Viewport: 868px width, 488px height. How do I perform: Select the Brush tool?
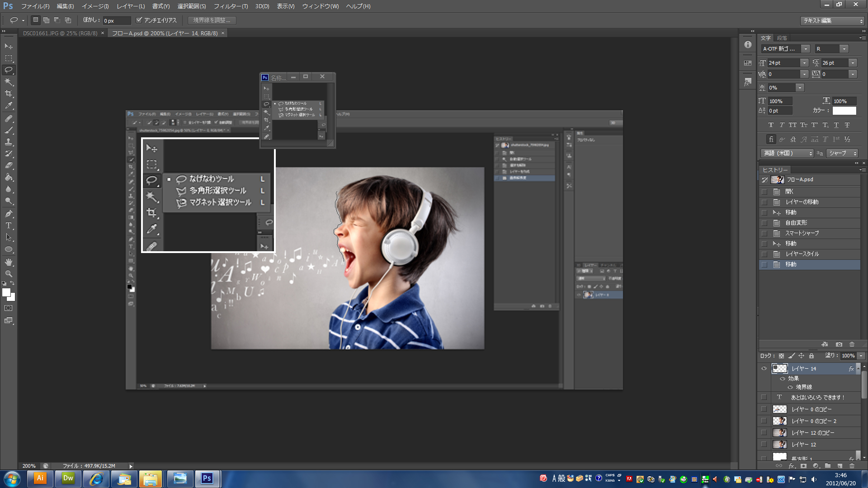[9, 130]
